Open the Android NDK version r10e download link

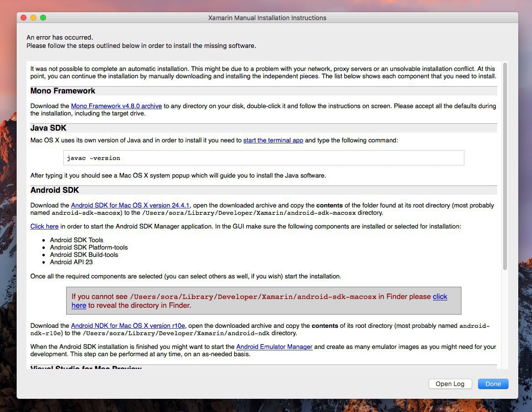click(x=128, y=326)
